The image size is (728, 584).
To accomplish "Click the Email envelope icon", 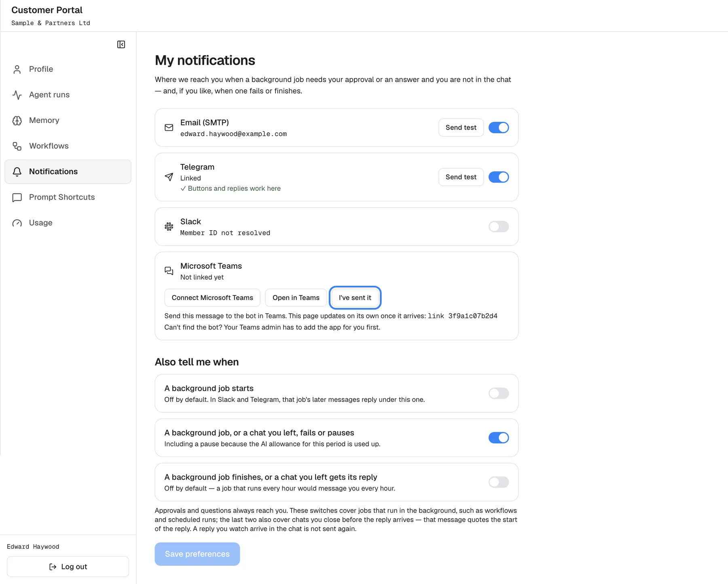I will point(169,127).
